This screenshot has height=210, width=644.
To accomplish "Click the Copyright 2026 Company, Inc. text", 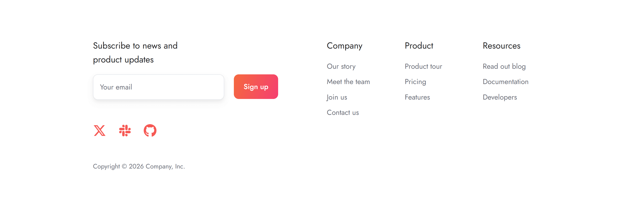I will pyautogui.click(x=139, y=166).
